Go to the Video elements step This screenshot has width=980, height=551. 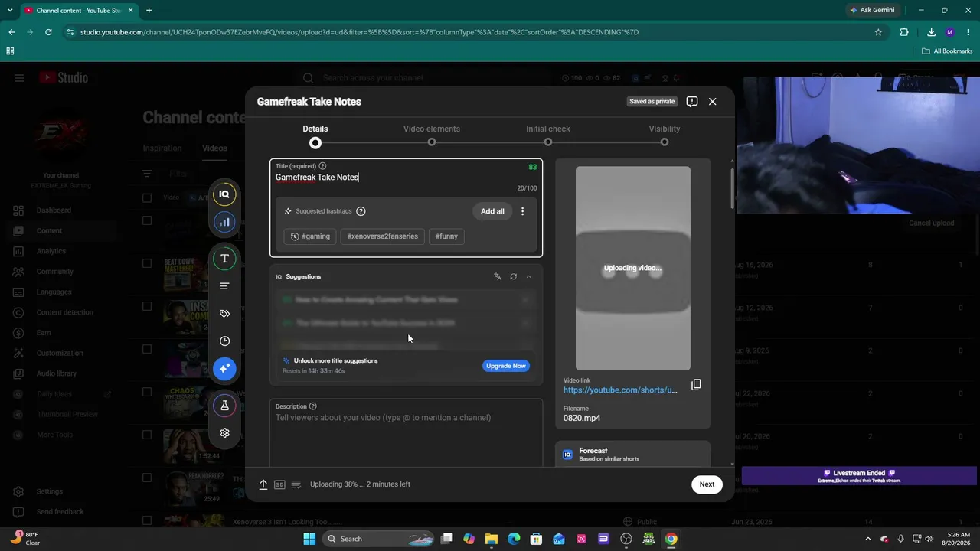[x=432, y=136]
